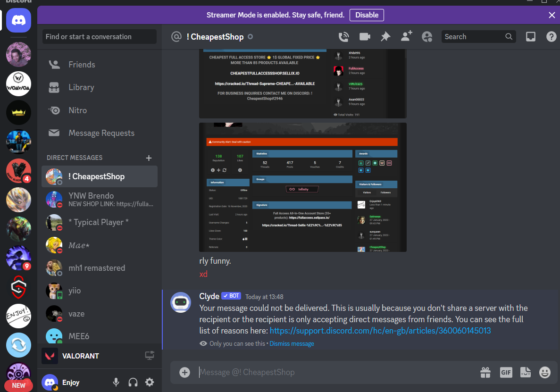Open the first cracked.io screenshot image
This screenshot has width=560, height=392.
click(x=302, y=83)
